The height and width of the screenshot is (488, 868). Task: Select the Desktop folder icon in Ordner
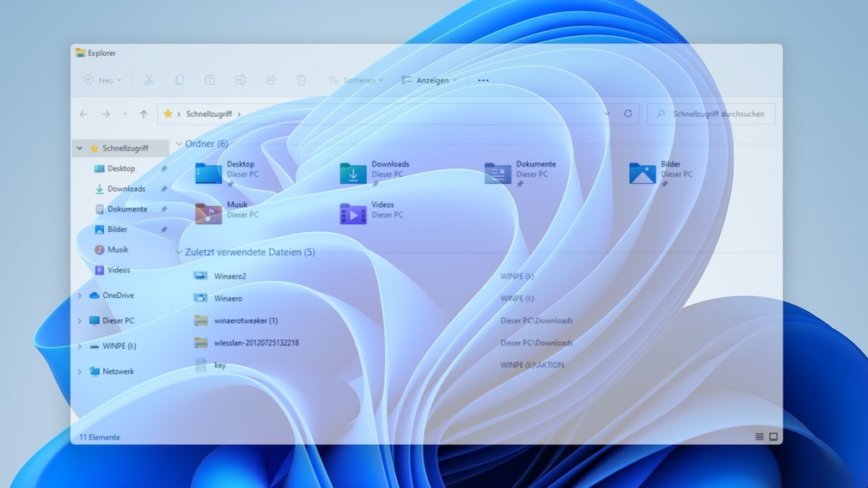tap(209, 174)
